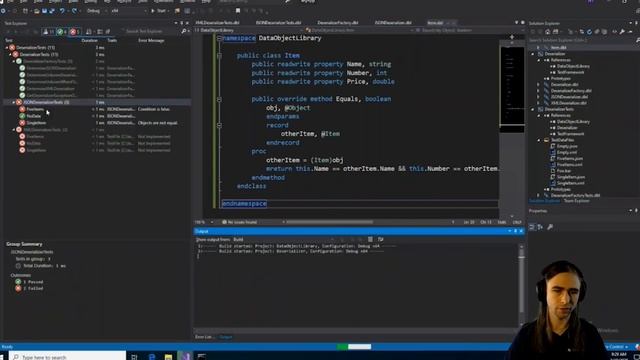The image size is (640, 360).
Task: Click the Property Pages wrench in Properties panel
Action: (550, 227)
